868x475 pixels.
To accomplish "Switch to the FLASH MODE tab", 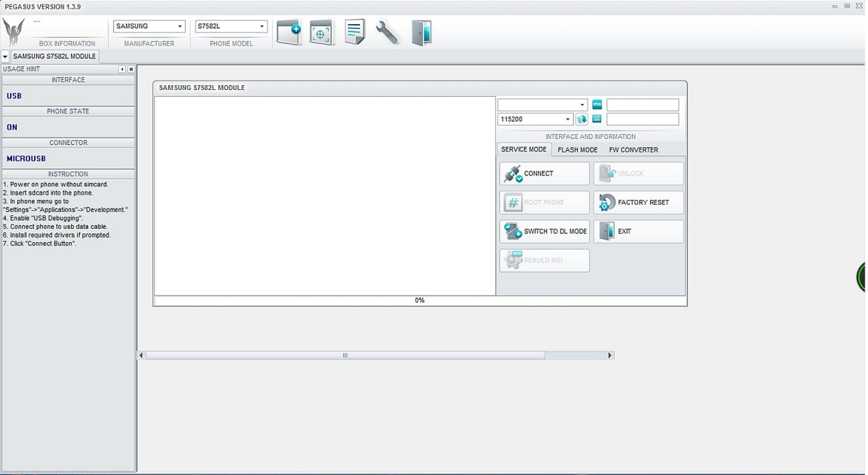I will [x=577, y=150].
